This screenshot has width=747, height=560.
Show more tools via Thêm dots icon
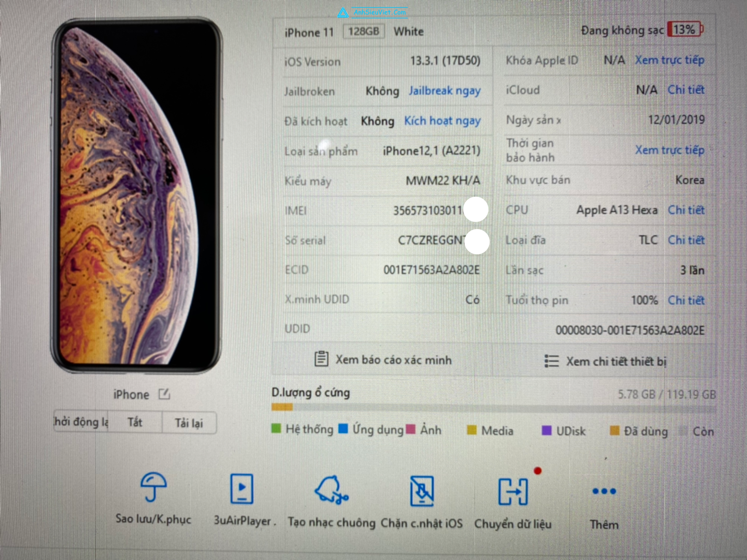pos(604,491)
